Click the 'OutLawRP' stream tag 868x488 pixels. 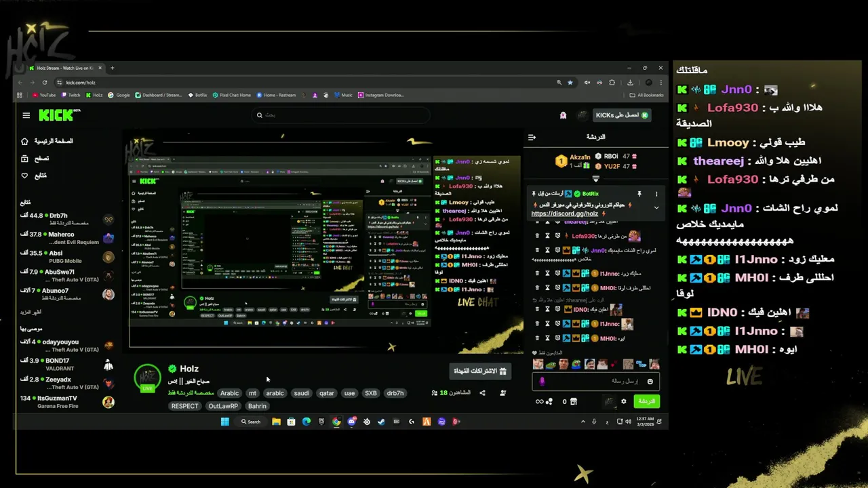pyautogui.click(x=223, y=406)
